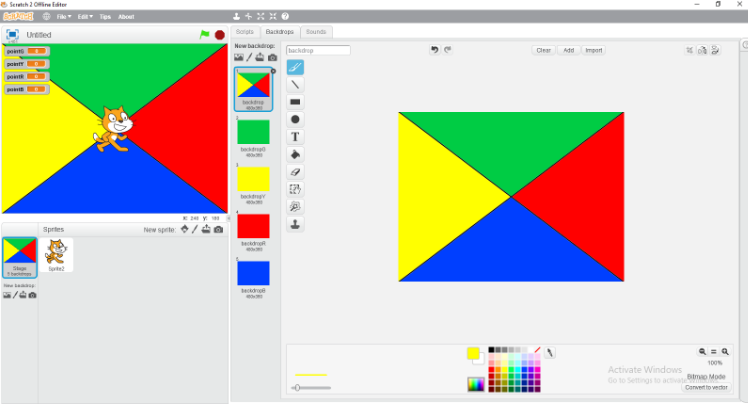
Task: Upload sprite from file icon
Action: [206, 229]
